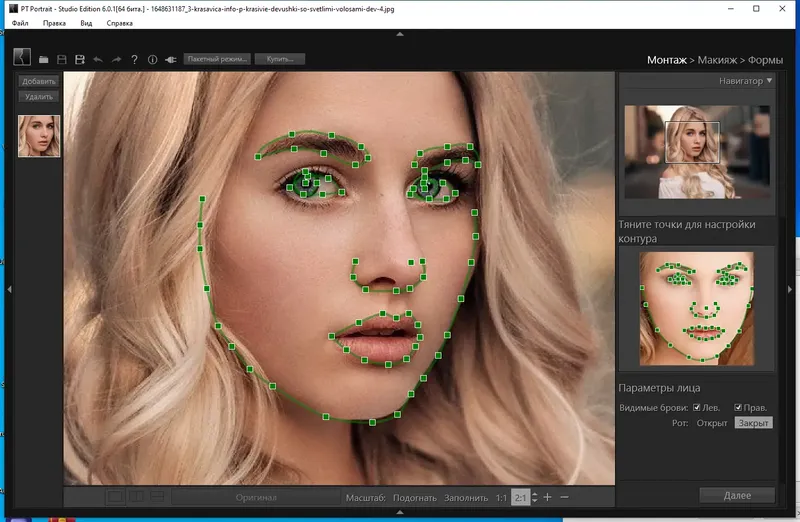Viewport: 800px width, 522px height.
Task: Redo the last undone action
Action: tap(116, 60)
